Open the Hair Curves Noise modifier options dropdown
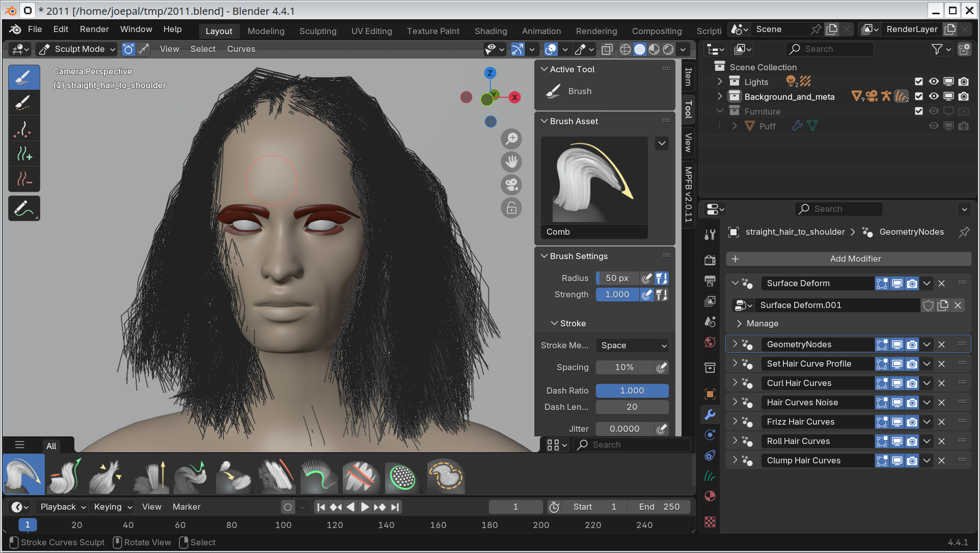The image size is (980, 553). (927, 402)
